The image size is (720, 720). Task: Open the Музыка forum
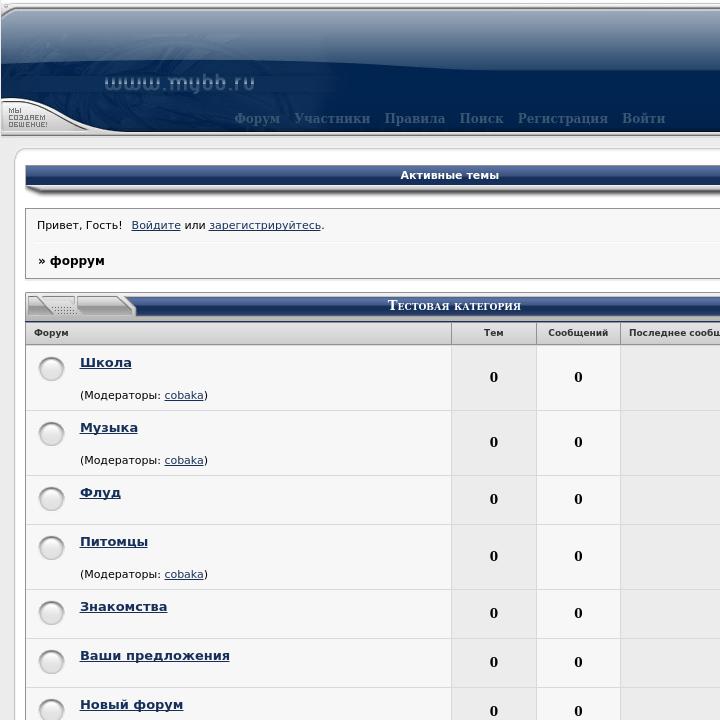pos(109,428)
